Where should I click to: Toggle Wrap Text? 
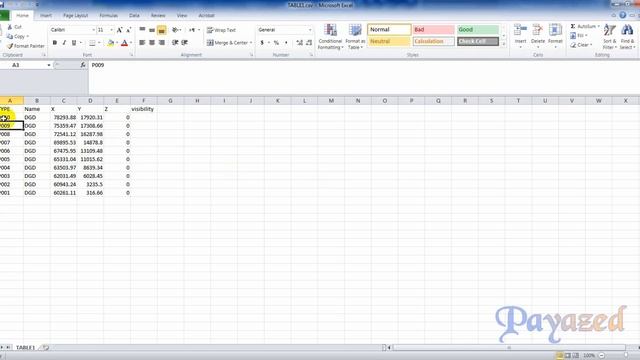(221, 30)
